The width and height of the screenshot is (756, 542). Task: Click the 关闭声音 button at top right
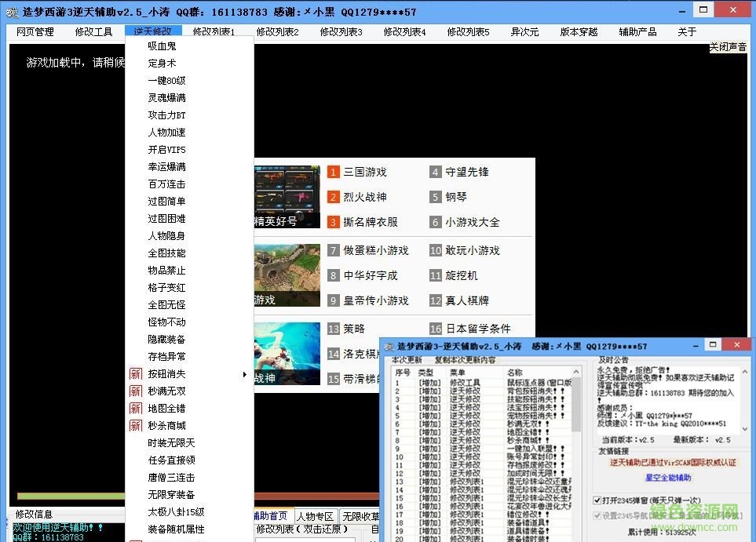pyautogui.click(x=728, y=45)
